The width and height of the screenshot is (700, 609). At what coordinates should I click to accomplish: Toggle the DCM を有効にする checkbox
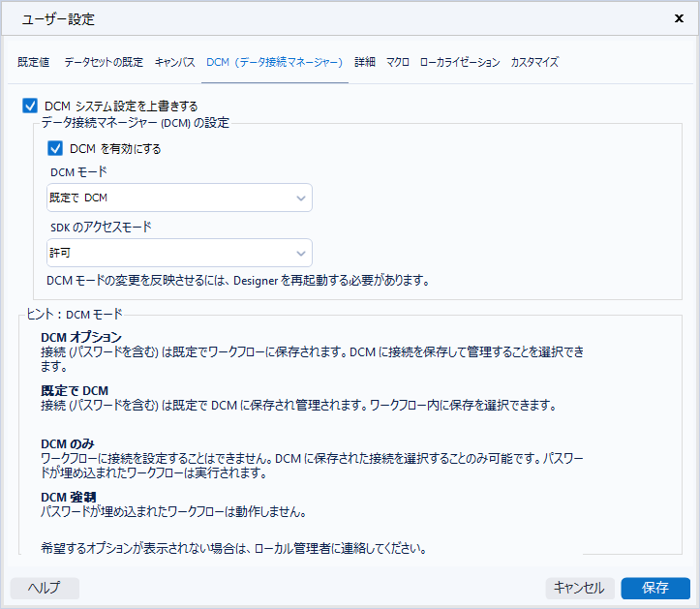[55, 149]
